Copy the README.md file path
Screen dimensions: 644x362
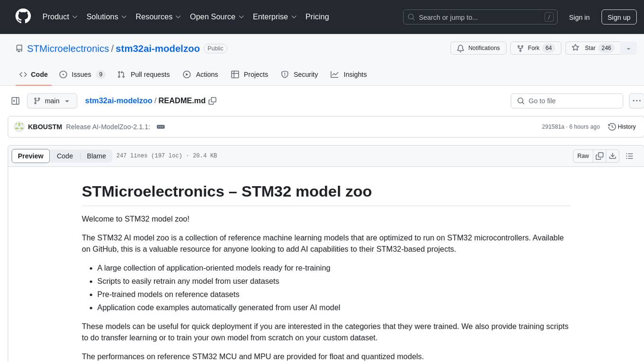pos(213,100)
